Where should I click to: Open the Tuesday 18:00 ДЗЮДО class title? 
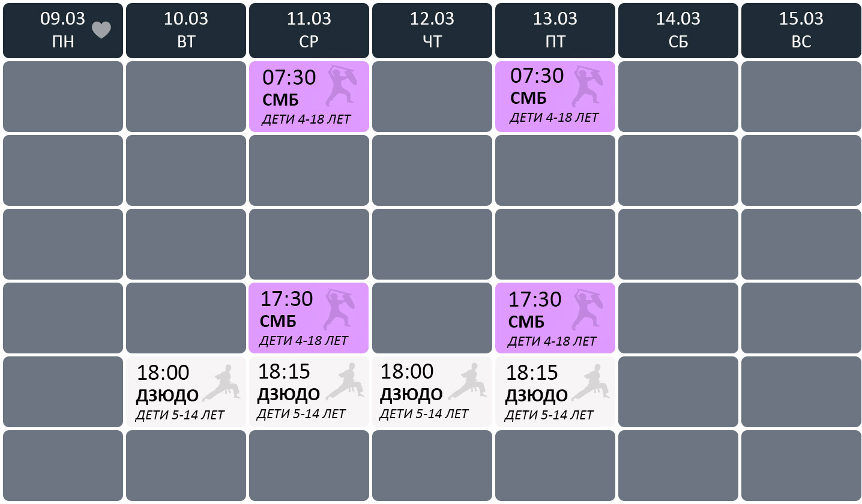[167, 395]
